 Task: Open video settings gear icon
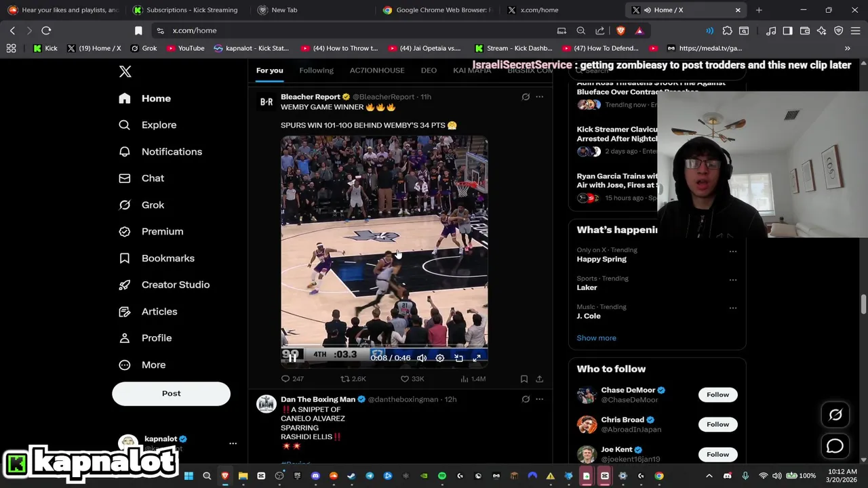pyautogui.click(x=440, y=358)
